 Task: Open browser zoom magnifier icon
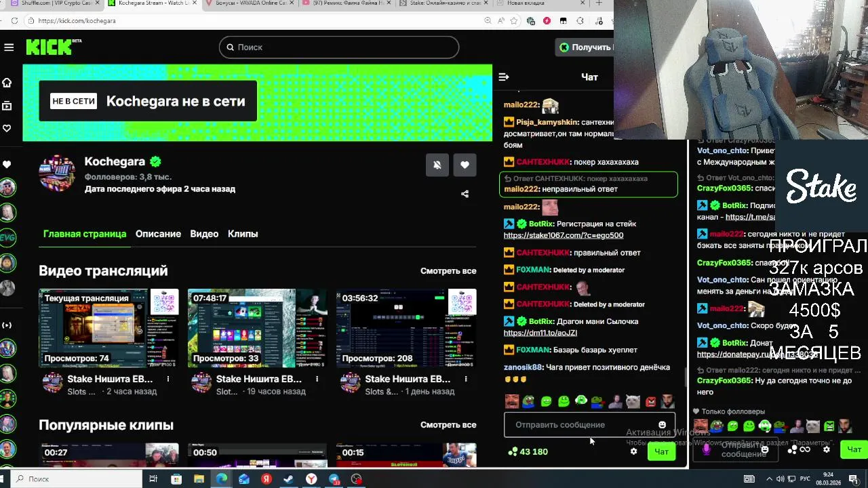[x=488, y=21]
